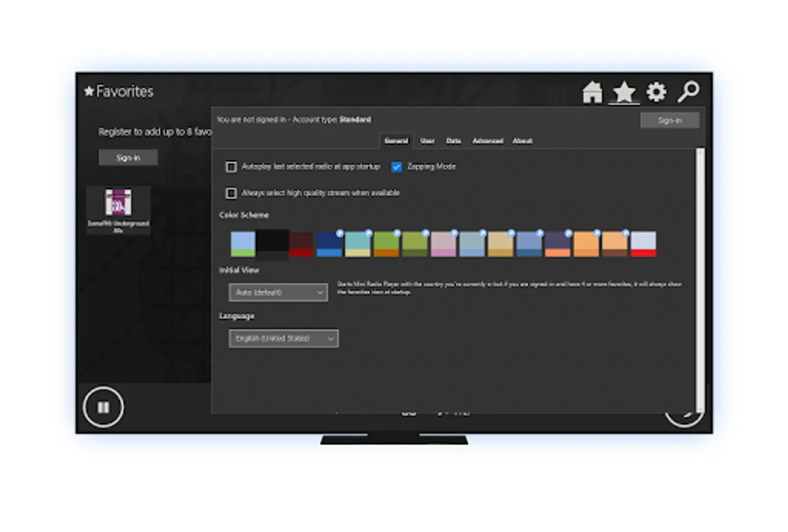The height and width of the screenshot is (532, 788).
Task: Switch to the Advanced tab
Action: pyautogui.click(x=487, y=141)
